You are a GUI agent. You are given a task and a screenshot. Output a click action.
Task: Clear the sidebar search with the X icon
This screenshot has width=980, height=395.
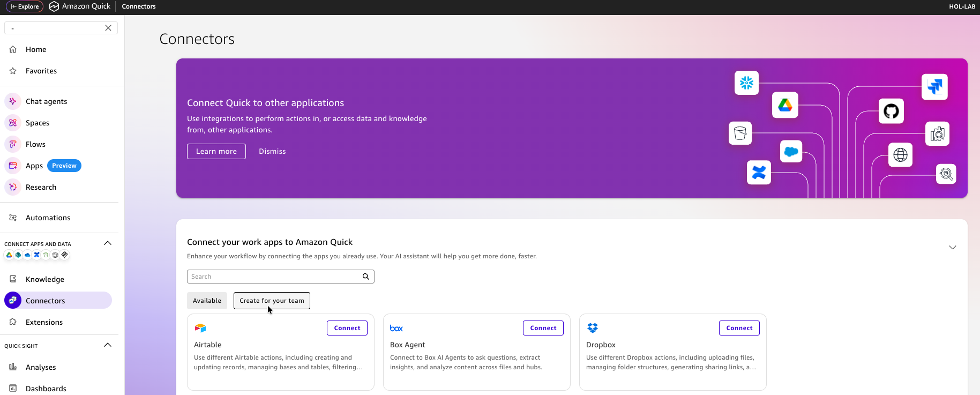coord(108,28)
